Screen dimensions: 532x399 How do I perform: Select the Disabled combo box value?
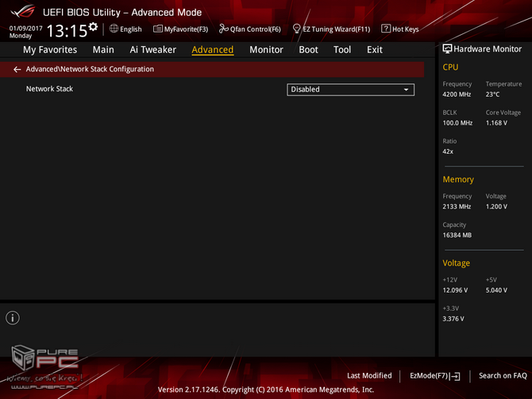pos(350,90)
